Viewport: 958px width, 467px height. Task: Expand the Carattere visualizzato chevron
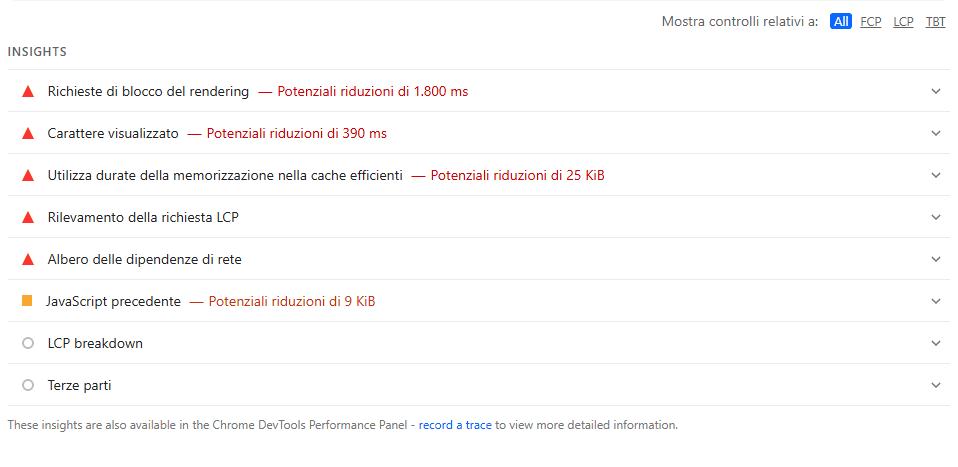coord(936,133)
